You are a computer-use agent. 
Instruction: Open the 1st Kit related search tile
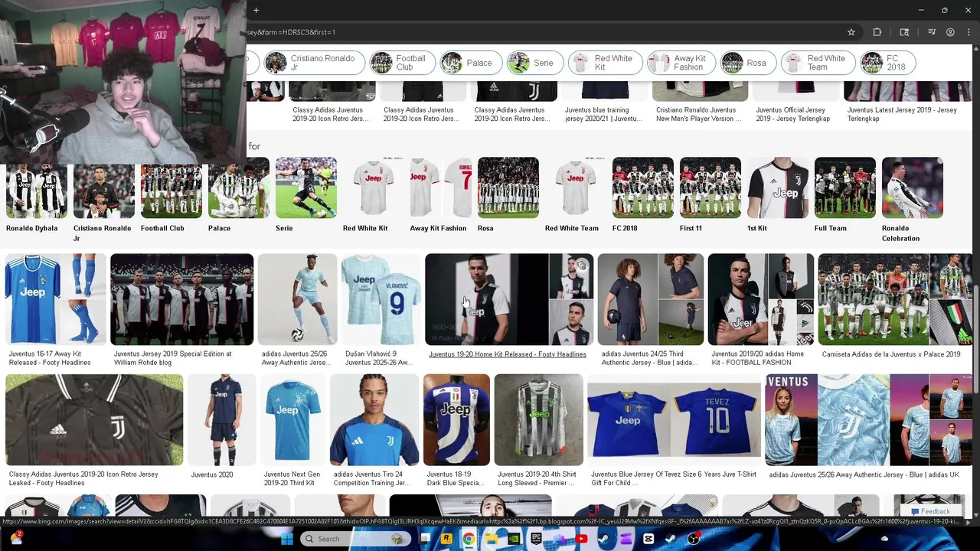point(777,195)
